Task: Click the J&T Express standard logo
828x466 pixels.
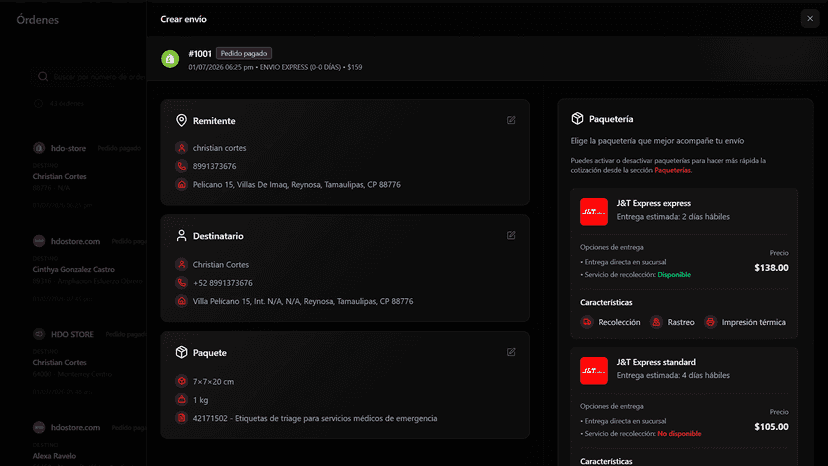Action: (594, 371)
